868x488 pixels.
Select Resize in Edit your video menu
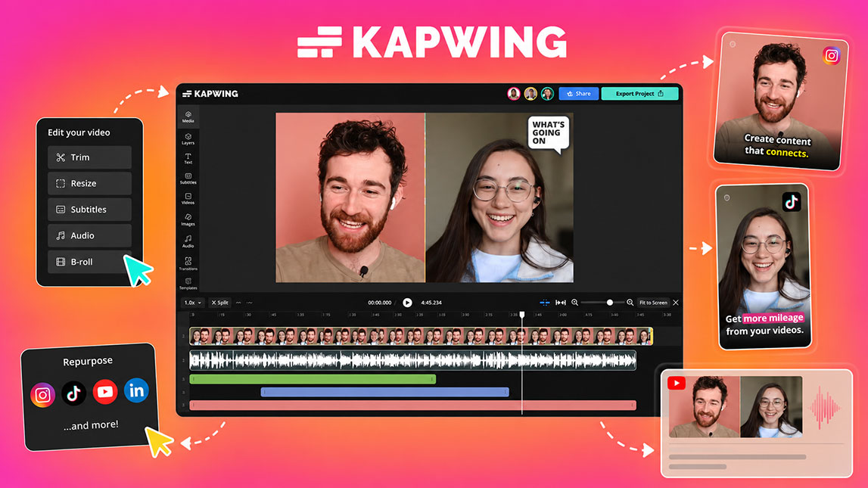[90, 183]
